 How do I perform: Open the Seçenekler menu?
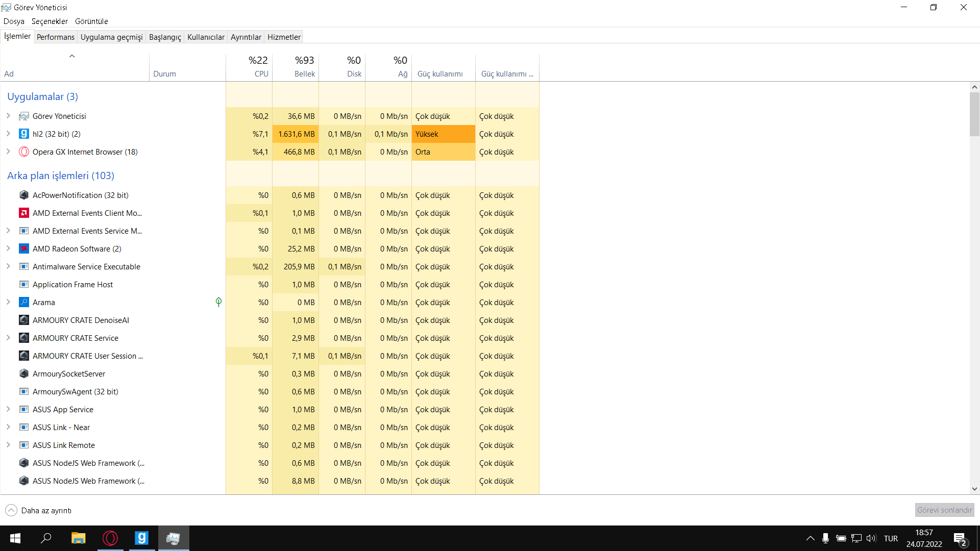50,21
